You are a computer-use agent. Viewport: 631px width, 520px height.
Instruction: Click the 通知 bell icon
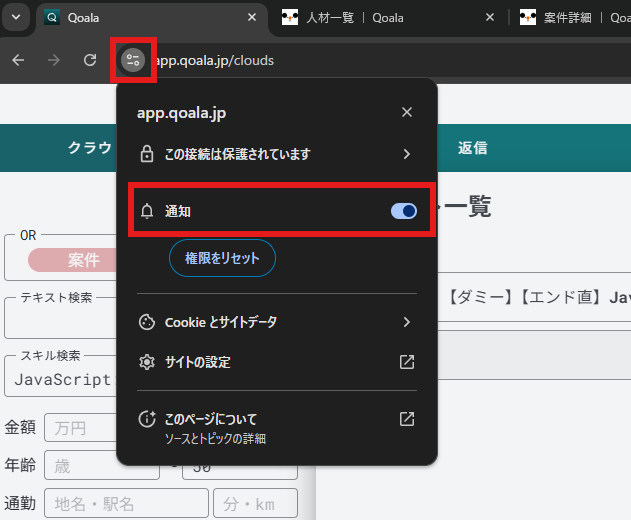pos(147,211)
